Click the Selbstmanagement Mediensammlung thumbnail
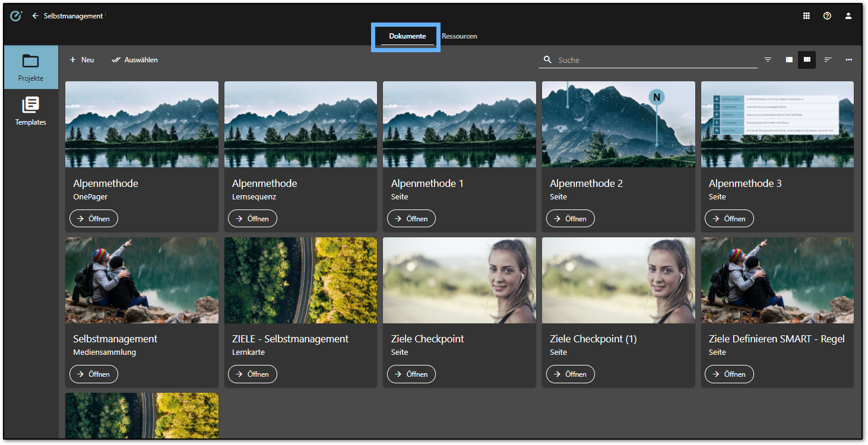The image size is (868, 445). coord(142,280)
